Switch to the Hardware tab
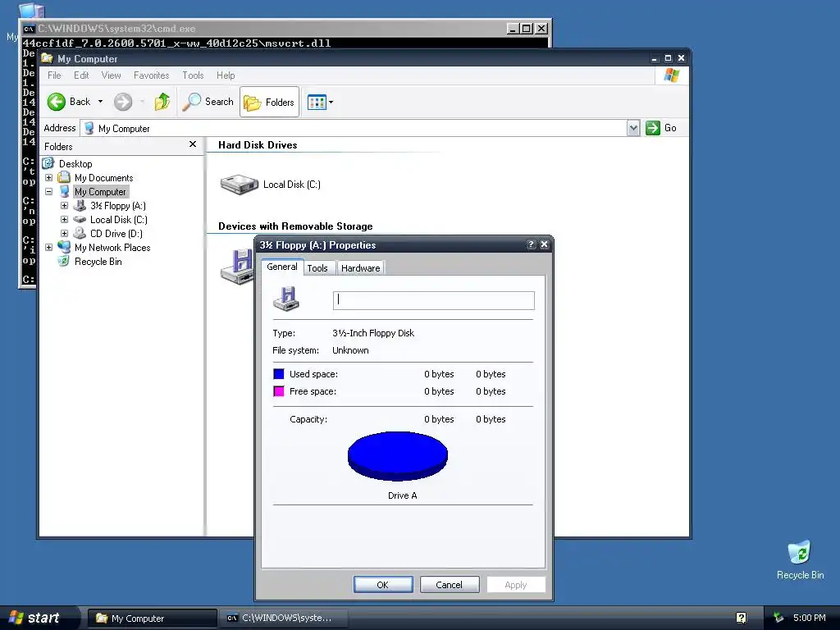The image size is (840, 630). click(x=361, y=268)
